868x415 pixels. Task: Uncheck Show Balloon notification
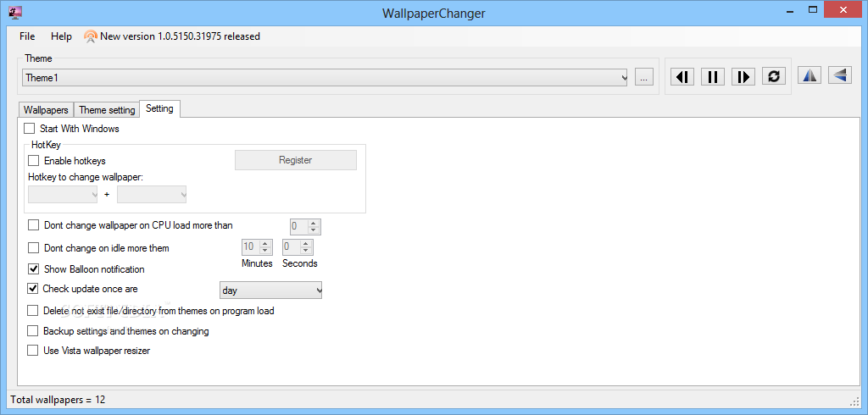tap(34, 269)
